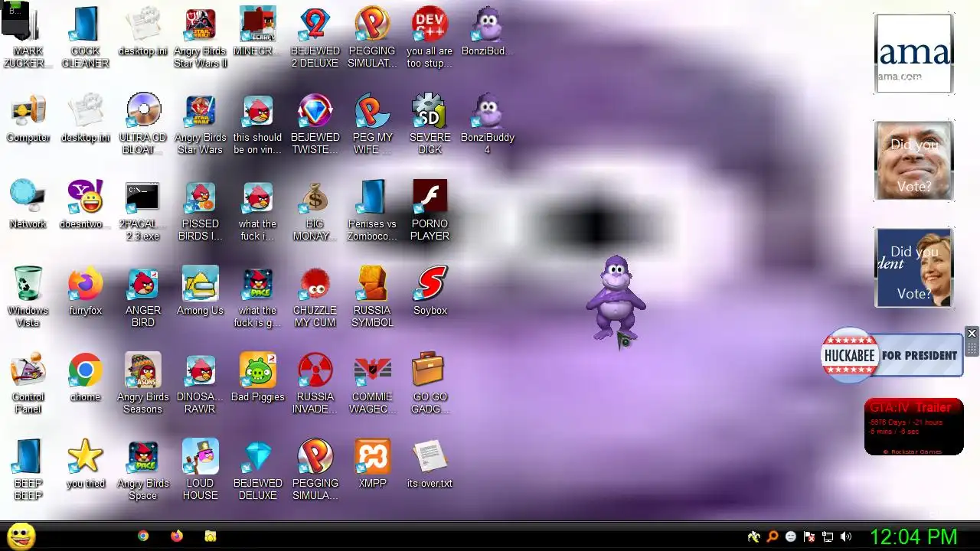
Task: Launch BEJEWED TWISTE... shortcut
Action: pos(315,122)
